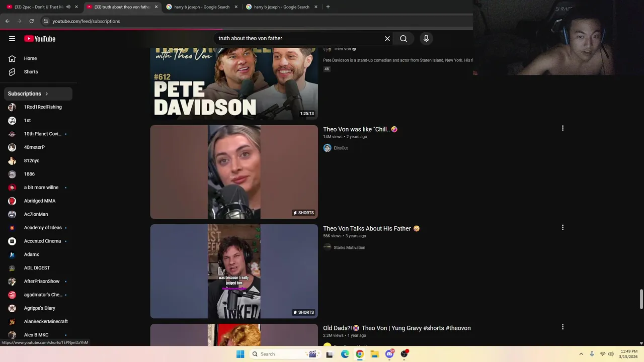This screenshot has height=362, width=644.
Task: Open Academy of Ideas channel
Action: click(38, 228)
